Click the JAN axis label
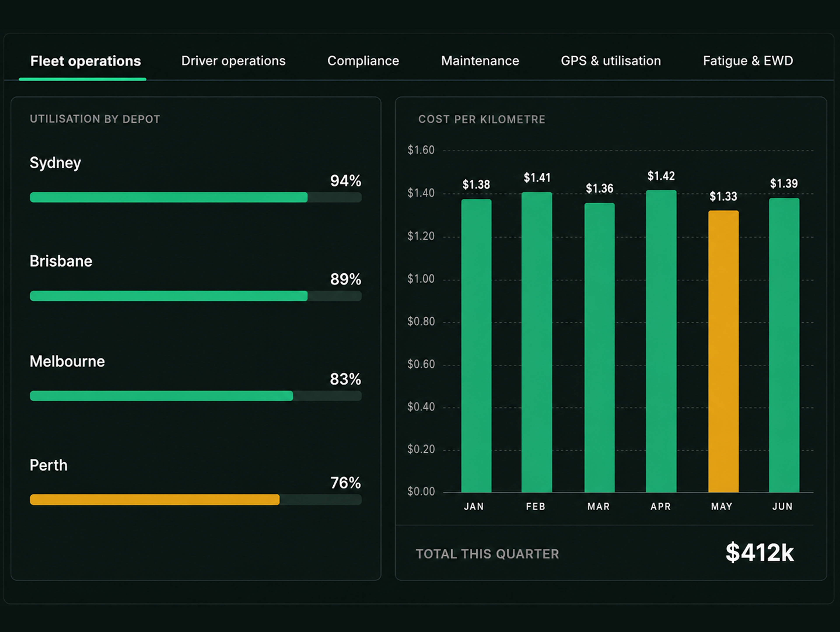This screenshot has width=840, height=632. (474, 506)
